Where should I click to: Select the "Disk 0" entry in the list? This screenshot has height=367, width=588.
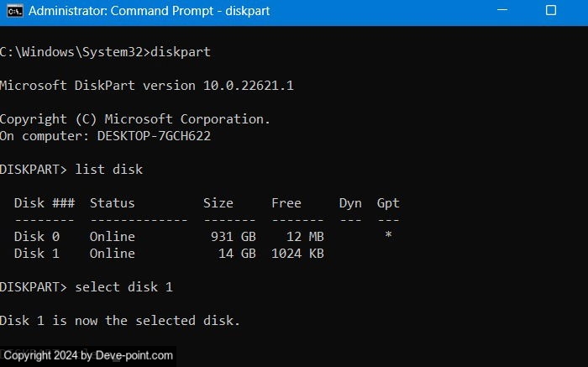[33, 237]
